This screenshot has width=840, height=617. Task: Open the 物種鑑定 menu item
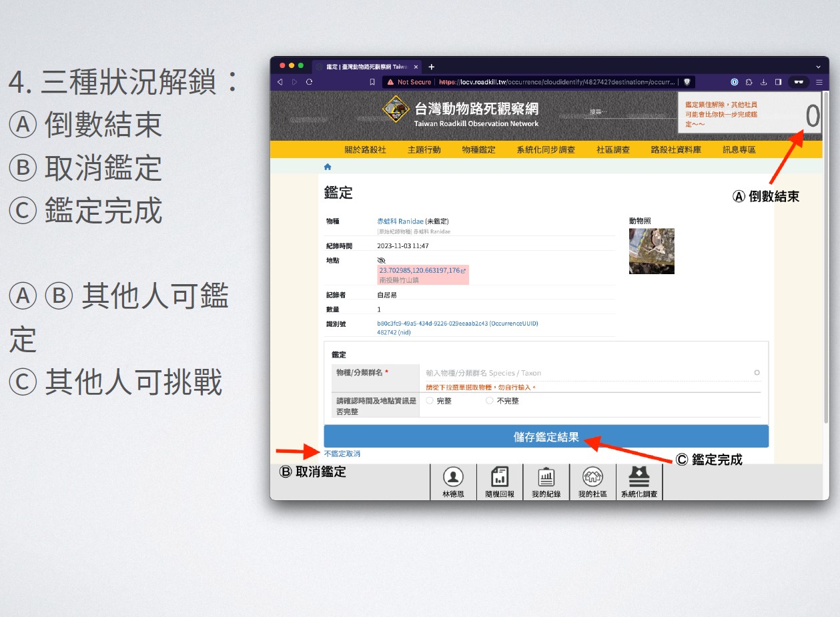pyautogui.click(x=478, y=149)
